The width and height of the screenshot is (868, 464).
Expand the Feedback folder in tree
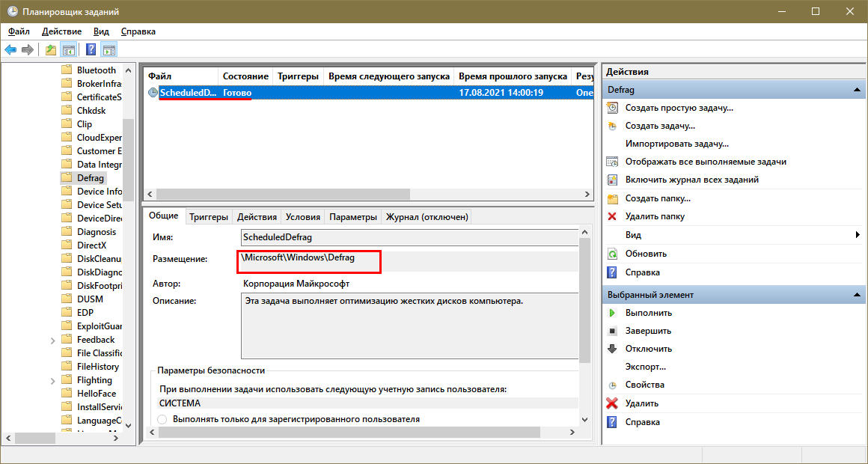point(53,340)
